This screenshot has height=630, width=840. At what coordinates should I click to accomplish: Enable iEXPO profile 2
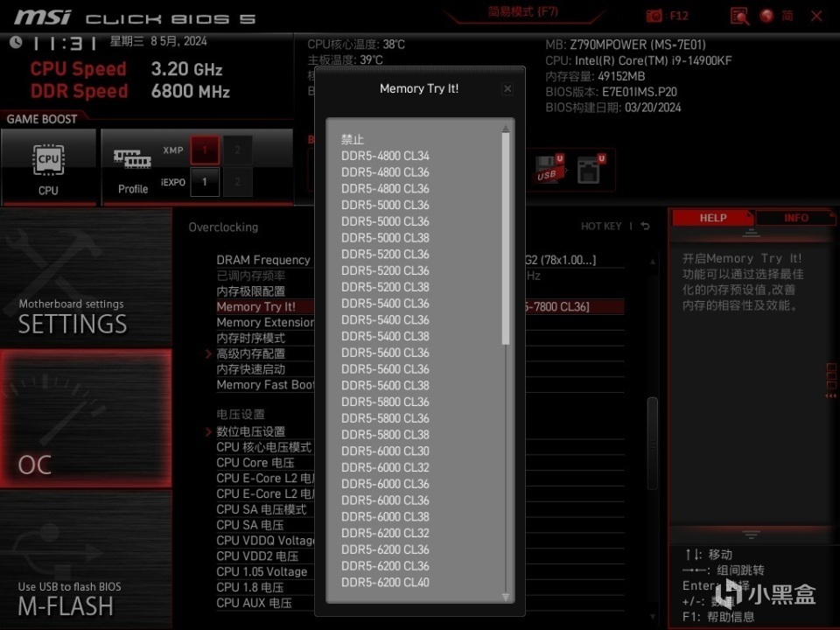(x=237, y=182)
